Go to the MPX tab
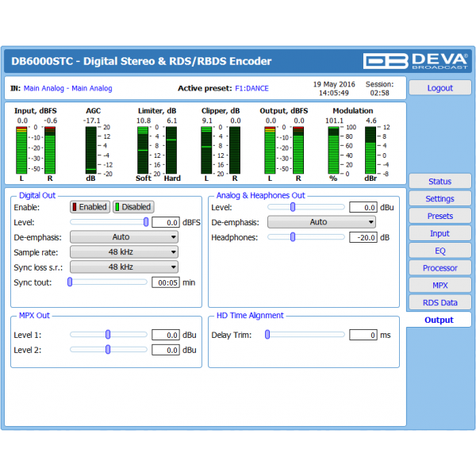The height and width of the screenshot is (476, 476). coord(440,286)
